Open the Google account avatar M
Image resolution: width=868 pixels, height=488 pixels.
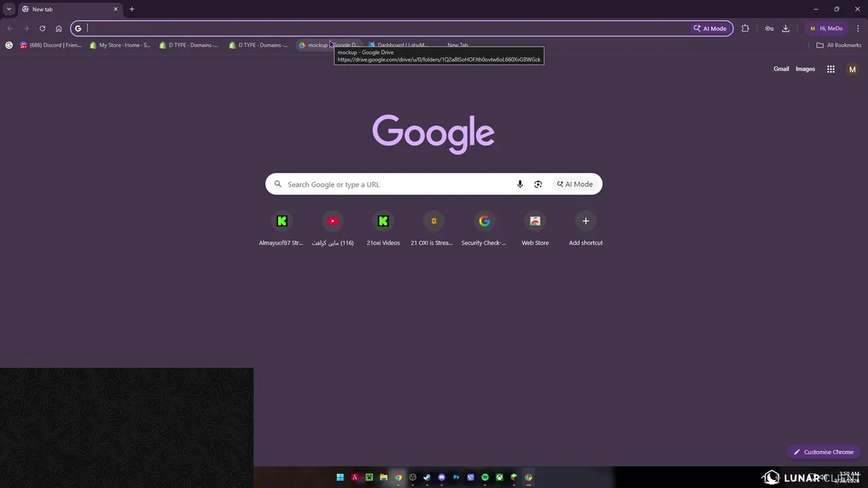852,69
